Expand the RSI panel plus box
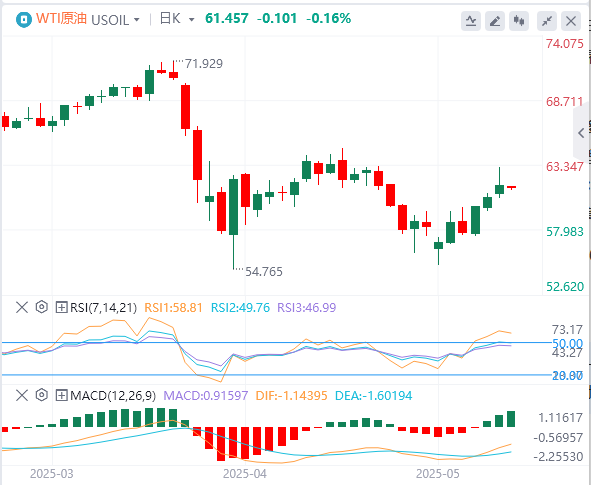Viewport: 591px width, 485px height. 61,308
